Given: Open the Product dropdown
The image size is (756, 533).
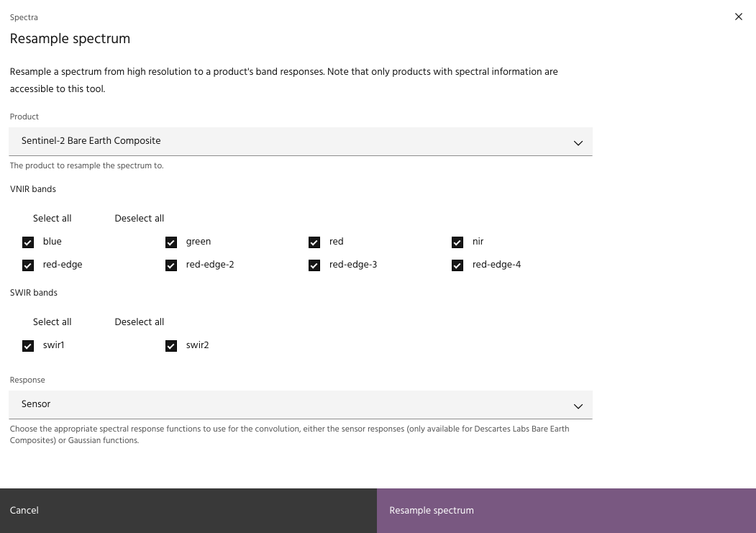Looking at the screenshot, I should click(x=578, y=142).
